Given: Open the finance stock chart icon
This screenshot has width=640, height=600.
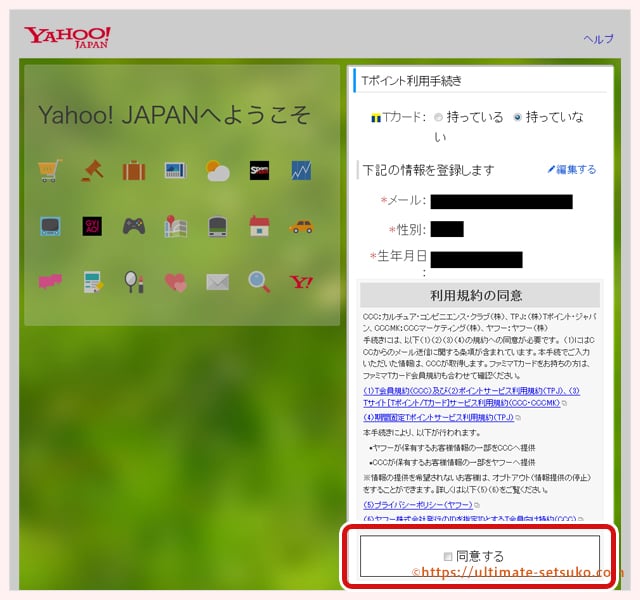Looking at the screenshot, I should click(x=301, y=171).
